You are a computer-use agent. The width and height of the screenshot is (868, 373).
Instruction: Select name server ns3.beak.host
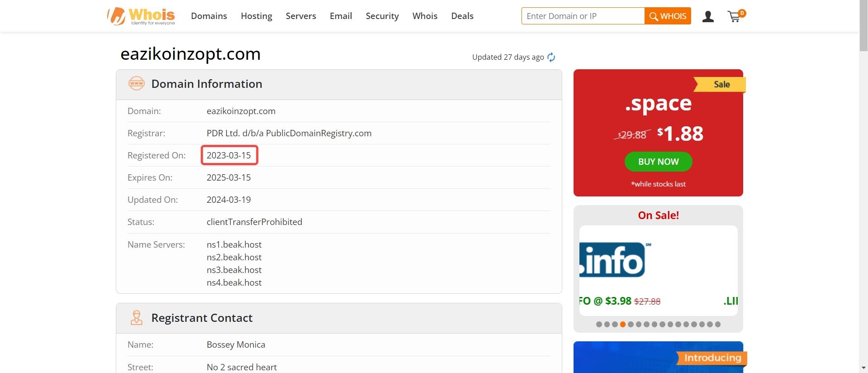[x=234, y=270]
